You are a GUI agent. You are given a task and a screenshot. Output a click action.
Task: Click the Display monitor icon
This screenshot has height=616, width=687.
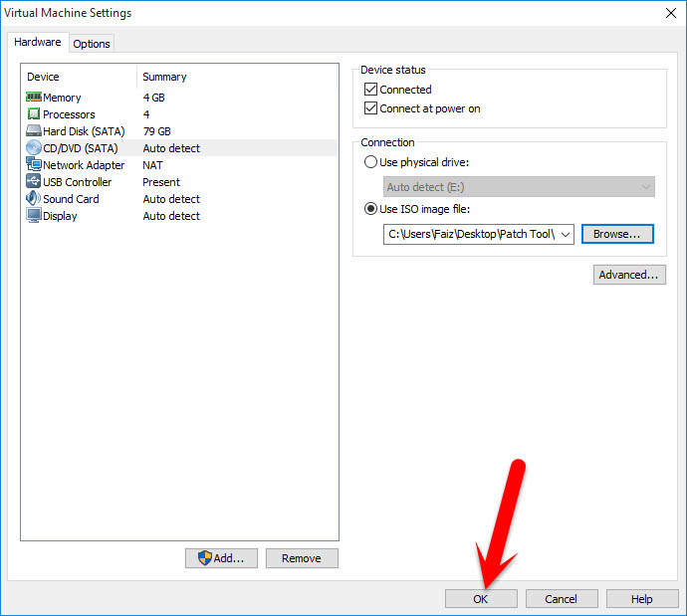34,215
